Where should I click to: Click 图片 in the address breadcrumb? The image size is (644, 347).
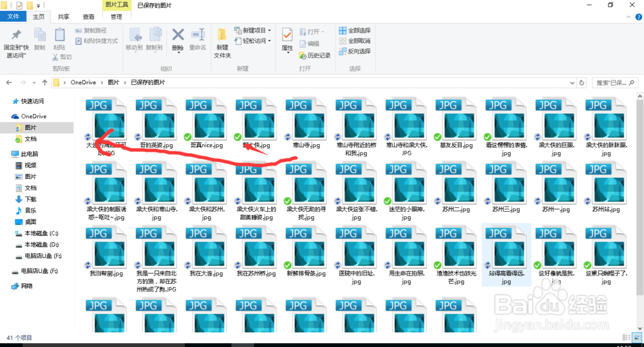[113, 82]
